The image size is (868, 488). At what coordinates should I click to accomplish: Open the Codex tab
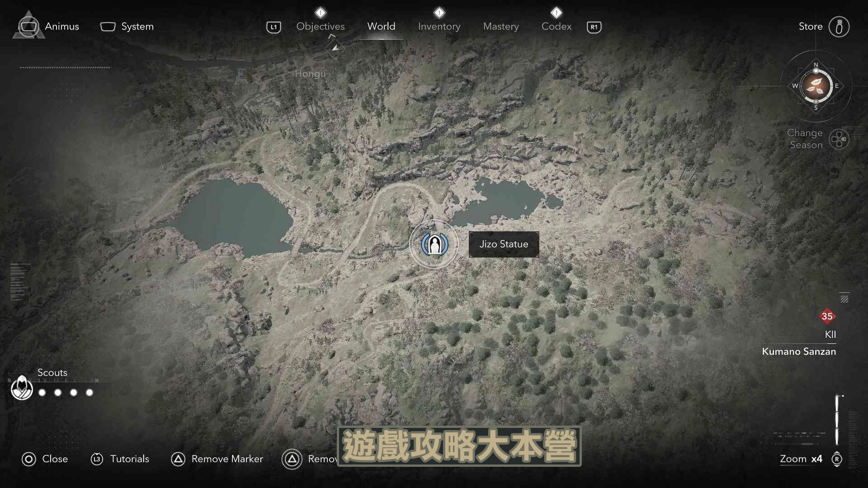tap(557, 27)
